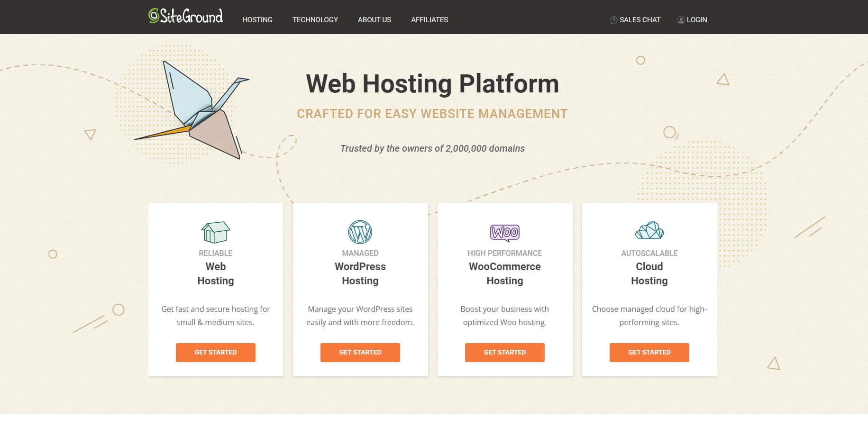Click the 'AUTOSCALABLE' label

point(649,253)
